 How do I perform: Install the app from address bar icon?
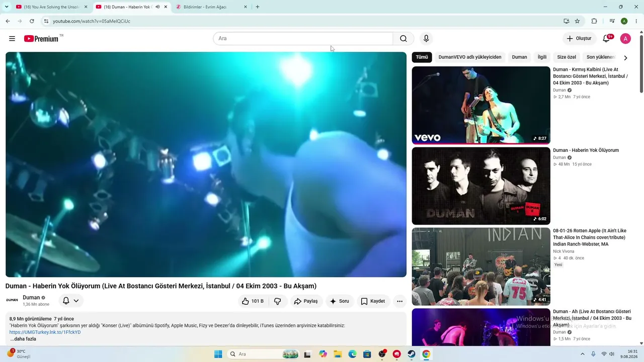[567, 21]
